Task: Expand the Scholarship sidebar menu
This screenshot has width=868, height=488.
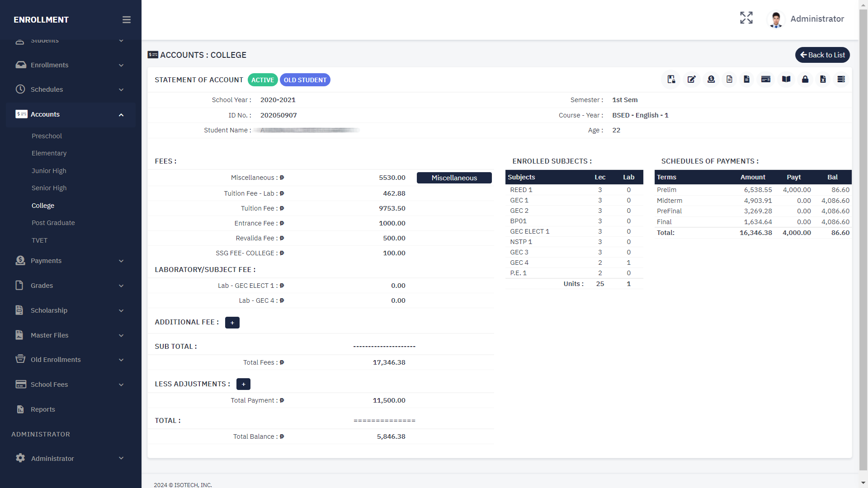Action: pyautogui.click(x=71, y=310)
